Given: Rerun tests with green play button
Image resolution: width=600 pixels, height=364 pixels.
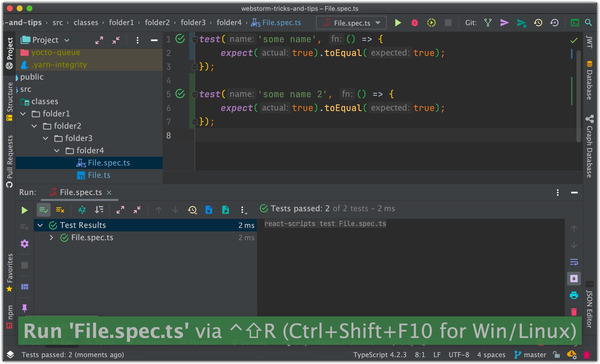Looking at the screenshot, I should (x=24, y=210).
